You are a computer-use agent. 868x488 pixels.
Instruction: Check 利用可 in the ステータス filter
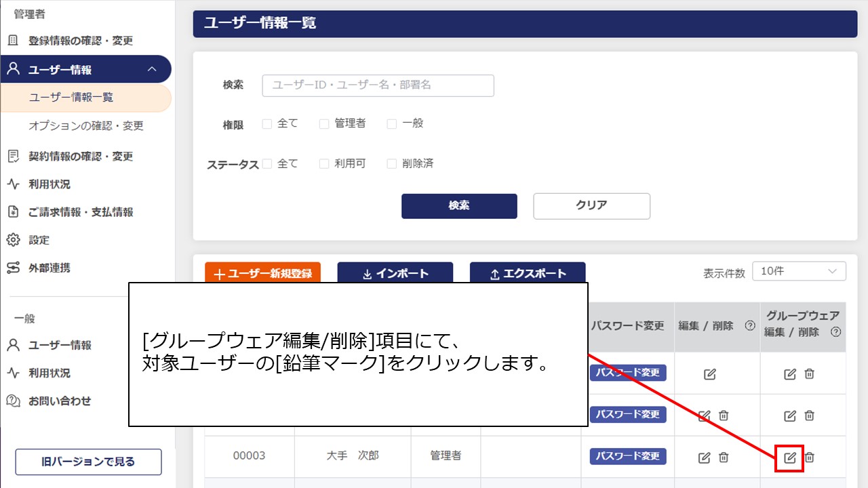(324, 163)
